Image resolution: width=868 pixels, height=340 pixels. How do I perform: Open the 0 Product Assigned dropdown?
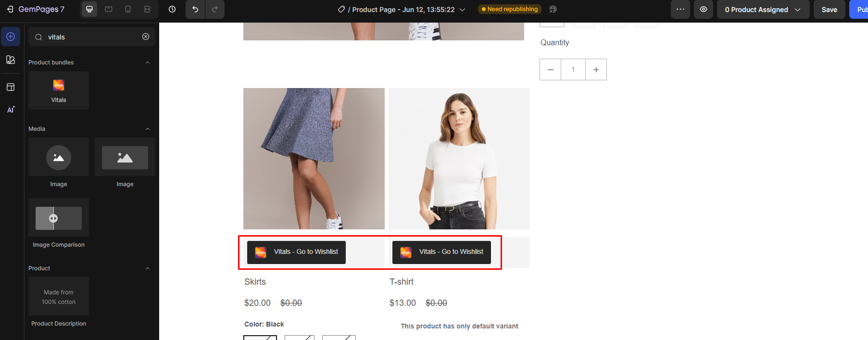tap(763, 10)
